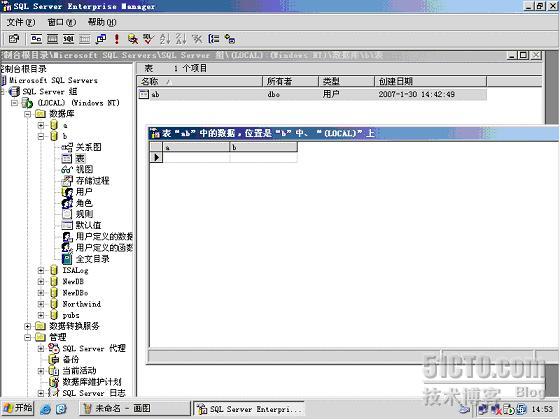560x420 pixels.
Task: Select the 备份 backup tree item
Action: coord(71,360)
